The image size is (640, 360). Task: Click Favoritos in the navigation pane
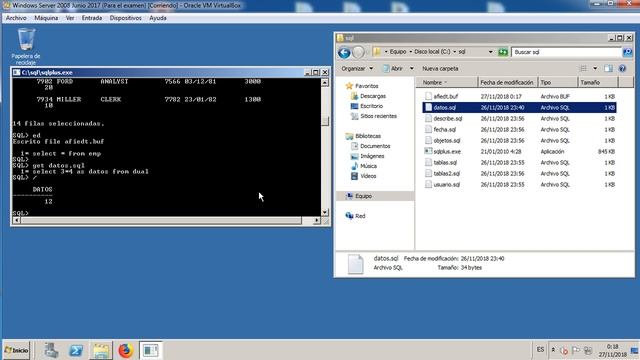point(366,86)
